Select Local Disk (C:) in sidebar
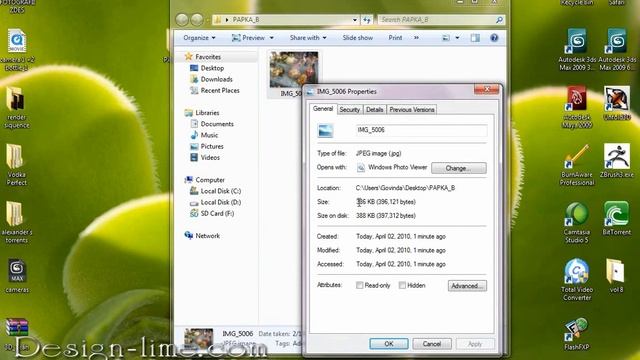Screen dimensions: 640x360 point(215,191)
